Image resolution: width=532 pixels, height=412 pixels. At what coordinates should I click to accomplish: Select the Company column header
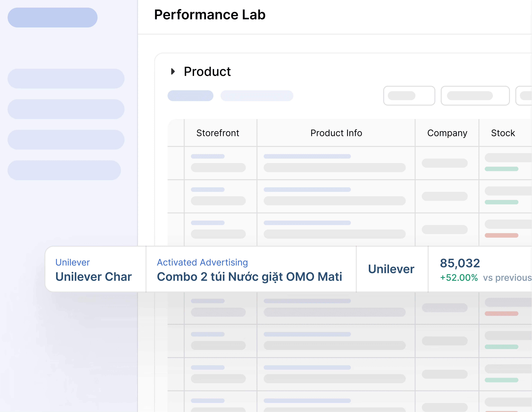tap(447, 133)
